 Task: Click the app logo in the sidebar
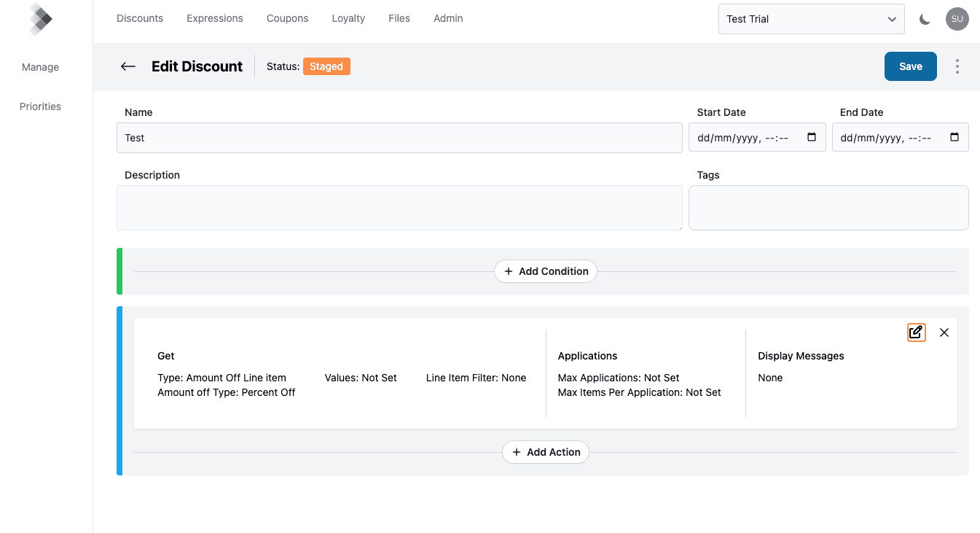click(40, 19)
